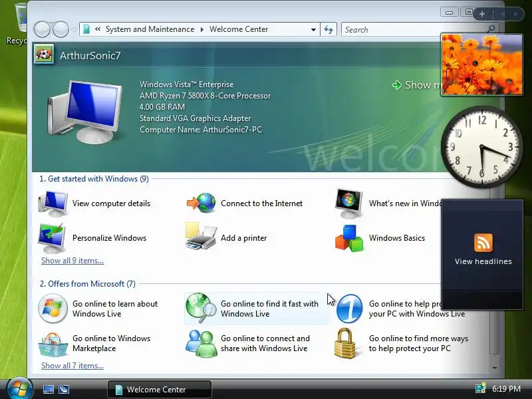
Task: Click the large computer image in header
Action: click(85, 112)
